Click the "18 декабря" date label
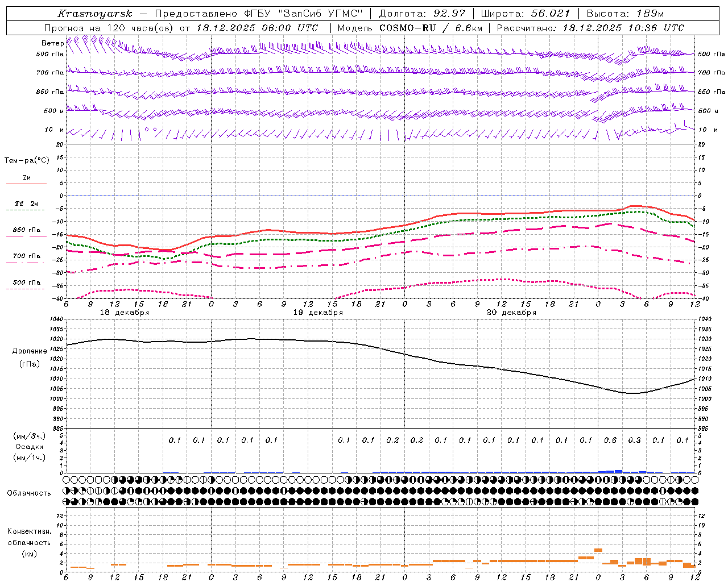The image size is (728, 582). tap(125, 313)
